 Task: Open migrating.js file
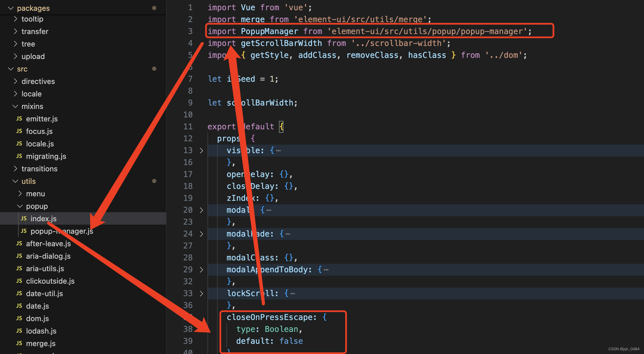coord(46,156)
